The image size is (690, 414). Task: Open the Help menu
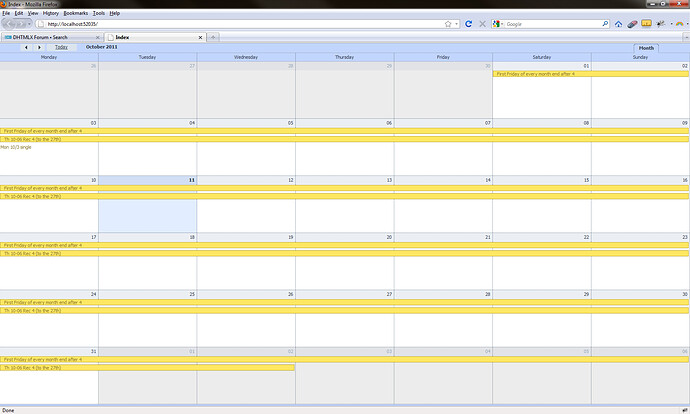pos(114,13)
